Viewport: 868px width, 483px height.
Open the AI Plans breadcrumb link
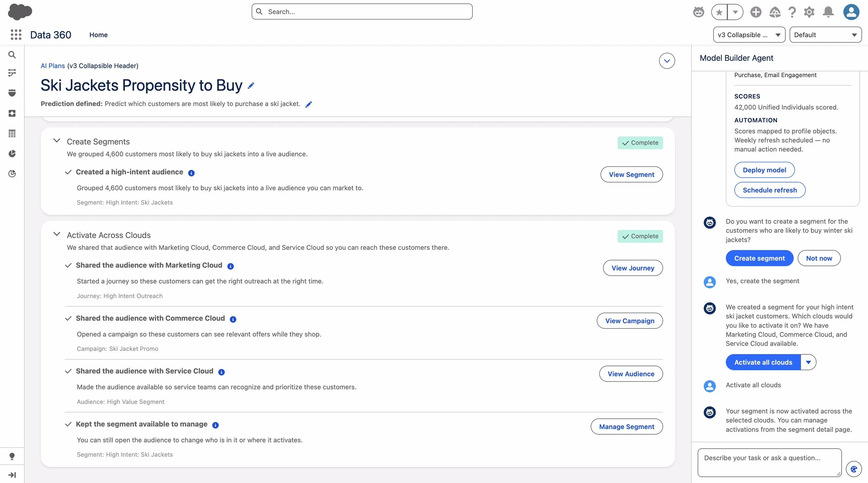coord(53,66)
